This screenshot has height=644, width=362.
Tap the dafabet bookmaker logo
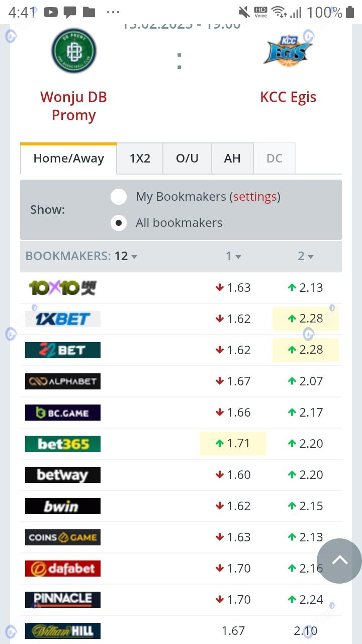(x=63, y=569)
